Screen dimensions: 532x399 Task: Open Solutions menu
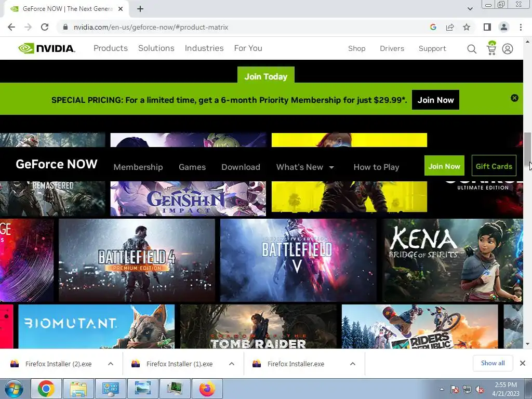coord(156,48)
